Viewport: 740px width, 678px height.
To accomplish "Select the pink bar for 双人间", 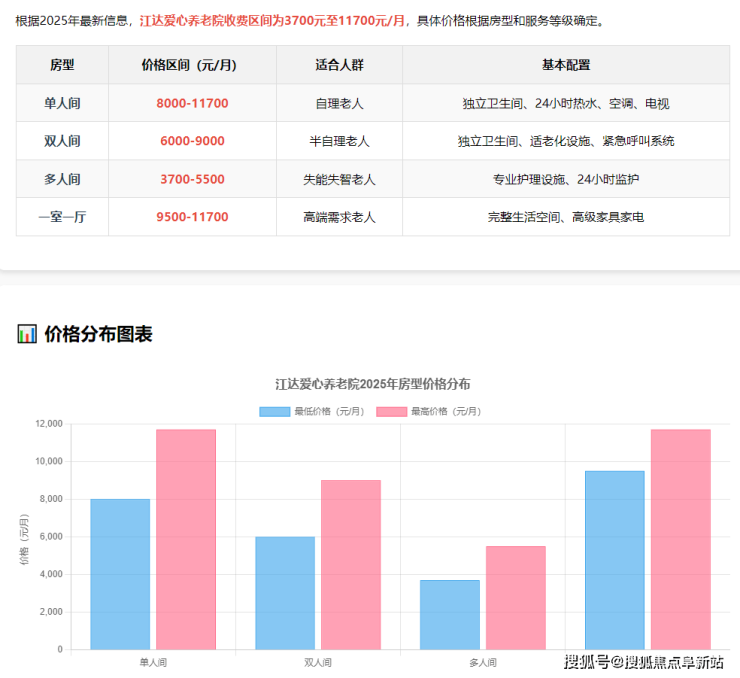I will (x=350, y=564).
